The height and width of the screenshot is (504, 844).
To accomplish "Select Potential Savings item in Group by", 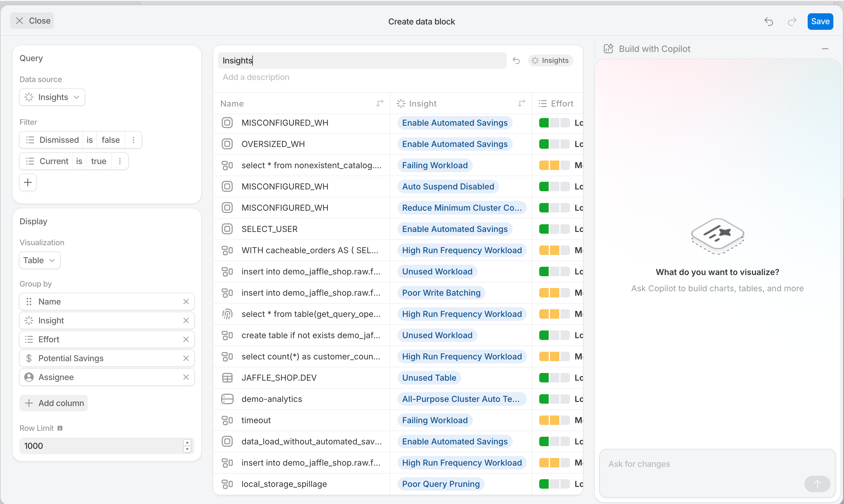I will tap(107, 358).
